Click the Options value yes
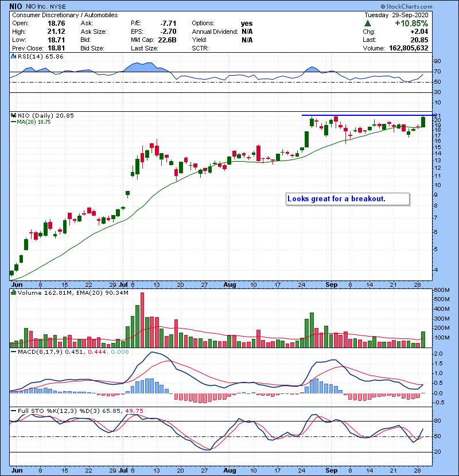Screen dimensions: 459x476 pyautogui.click(x=247, y=24)
